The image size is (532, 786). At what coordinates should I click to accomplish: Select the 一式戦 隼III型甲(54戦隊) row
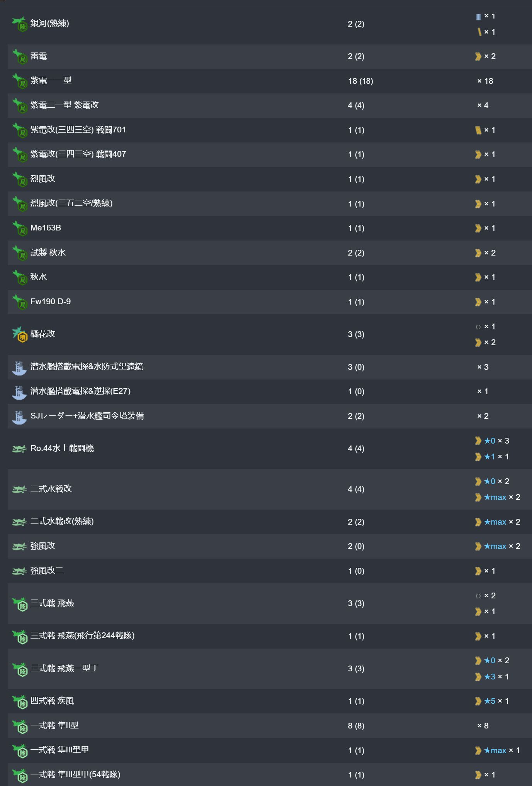269,774
